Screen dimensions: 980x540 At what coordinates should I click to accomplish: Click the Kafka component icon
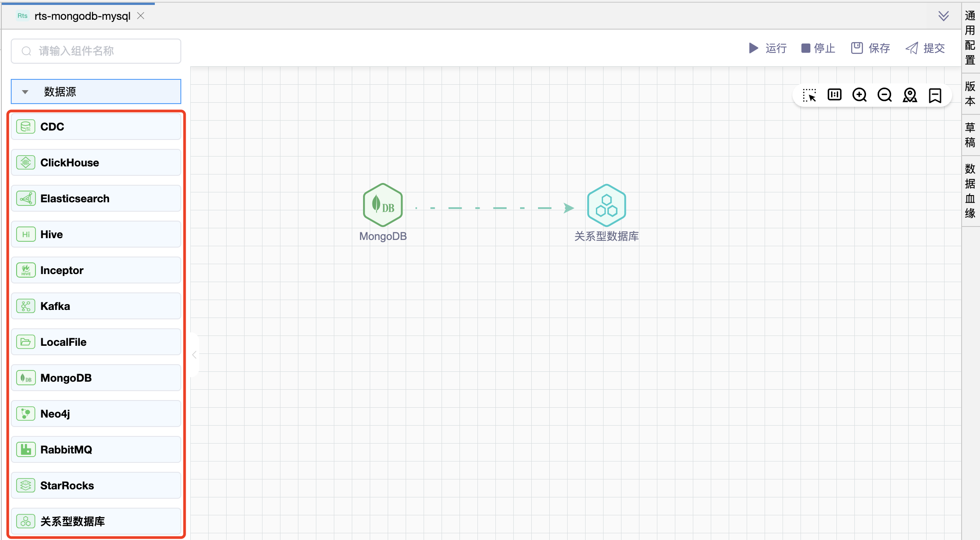tap(26, 306)
